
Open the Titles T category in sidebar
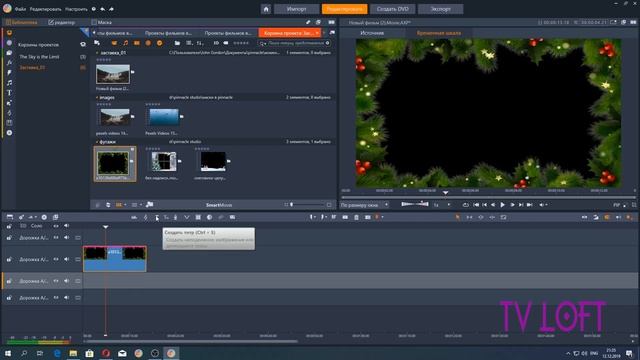click(x=9, y=93)
